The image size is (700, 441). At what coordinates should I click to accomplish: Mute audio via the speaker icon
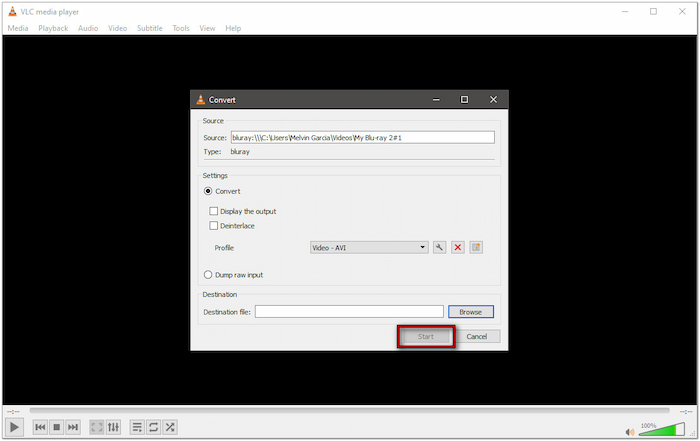tap(630, 431)
